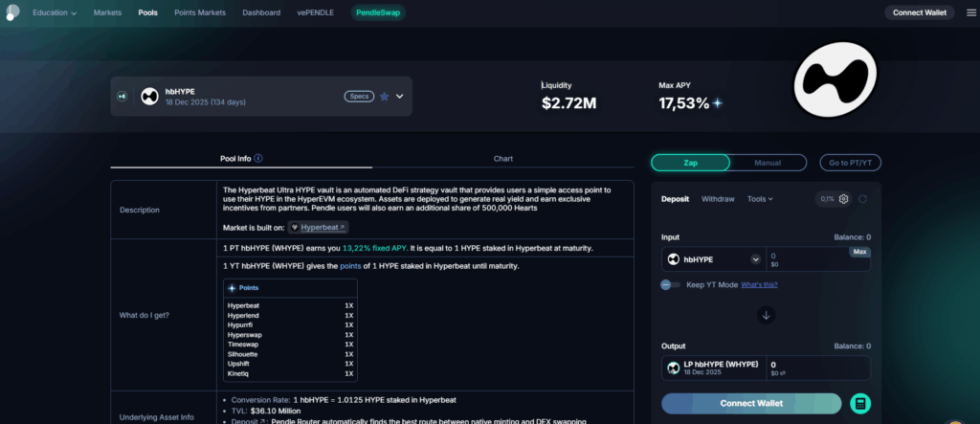
Task: Click the large Hyperbeat logo in the header
Action: (835, 79)
